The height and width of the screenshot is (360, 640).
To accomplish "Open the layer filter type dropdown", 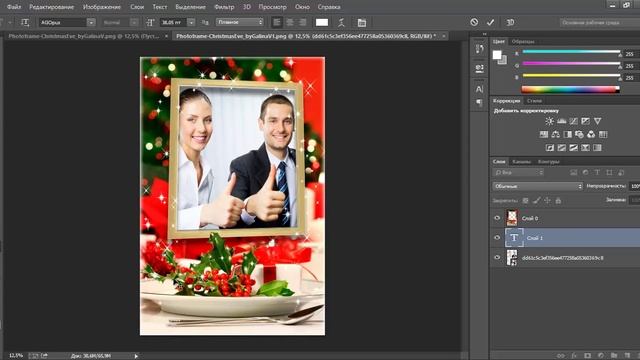I will click(518, 173).
